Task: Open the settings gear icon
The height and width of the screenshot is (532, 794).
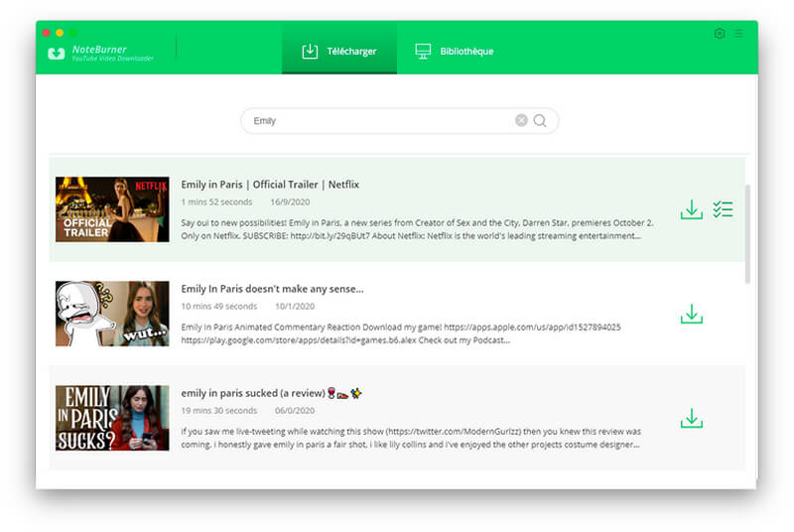Action: (x=720, y=34)
